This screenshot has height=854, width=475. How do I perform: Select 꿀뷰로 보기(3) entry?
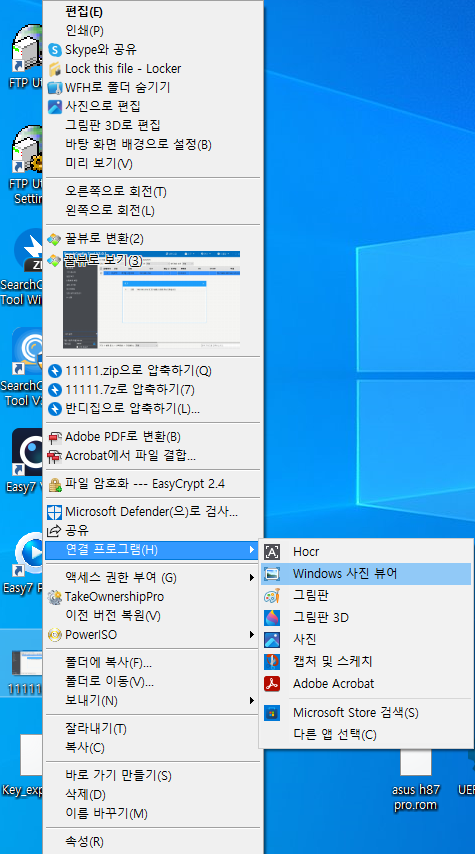tap(103, 260)
